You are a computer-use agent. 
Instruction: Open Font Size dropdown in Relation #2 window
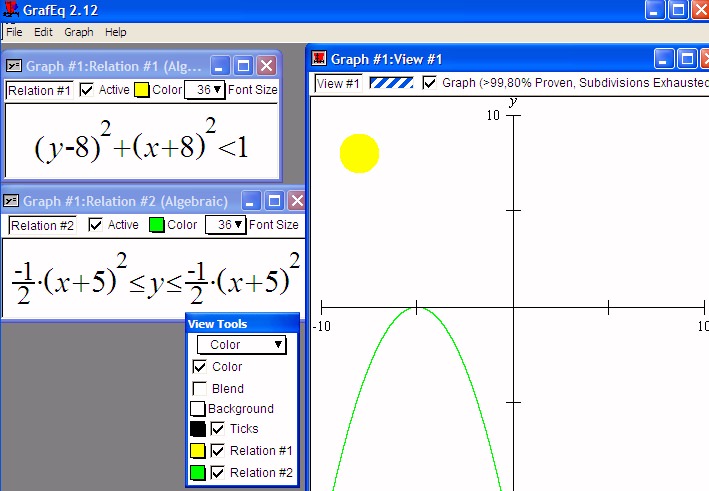[x=226, y=225]
